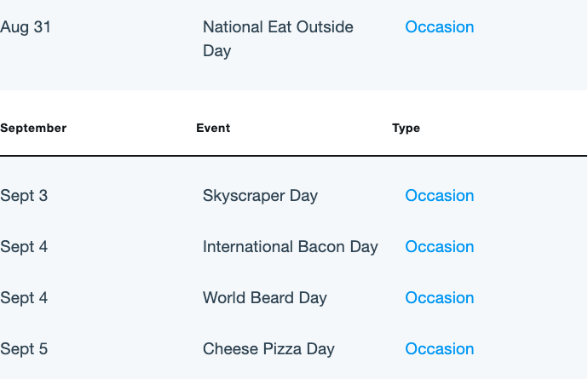
Task: Open the Occasion link for Skyscraper Day
Action: click(440, 196)
